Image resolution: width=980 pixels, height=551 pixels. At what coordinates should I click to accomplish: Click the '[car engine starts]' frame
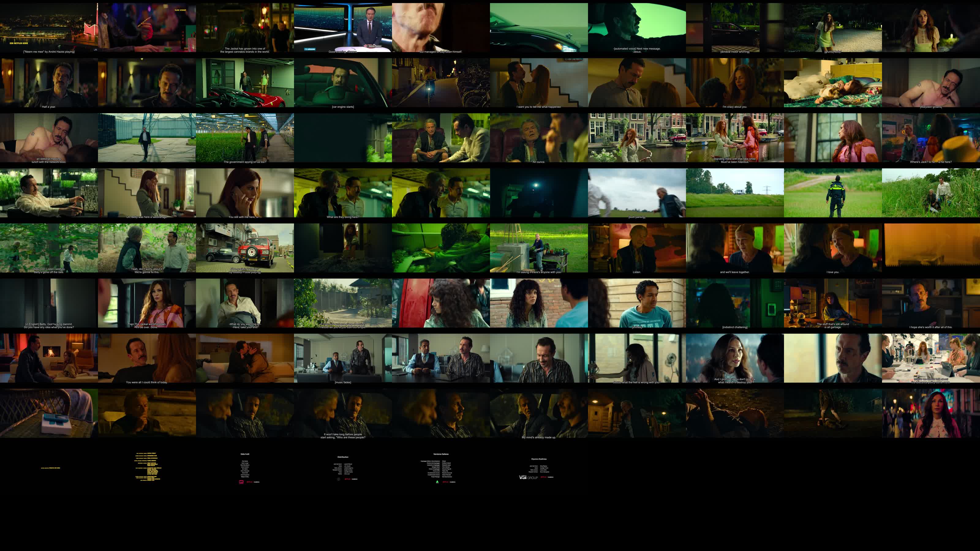click(343, 83)
